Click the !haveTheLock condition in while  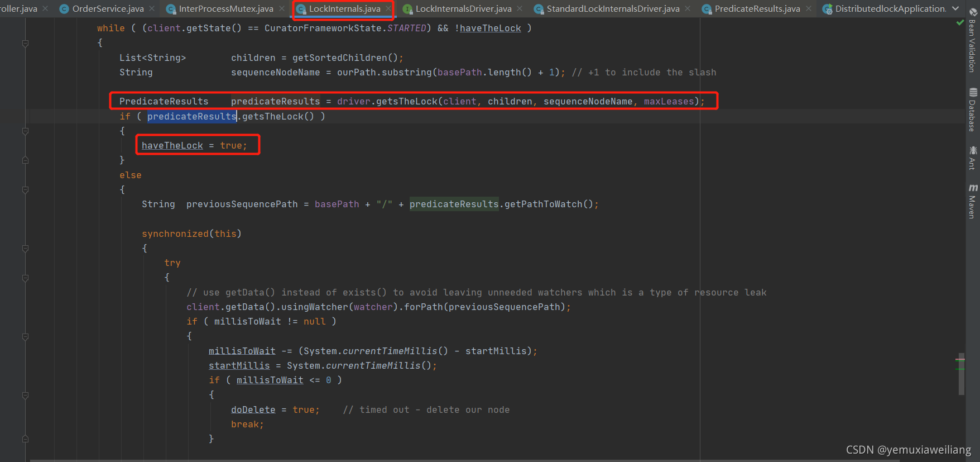487,28
